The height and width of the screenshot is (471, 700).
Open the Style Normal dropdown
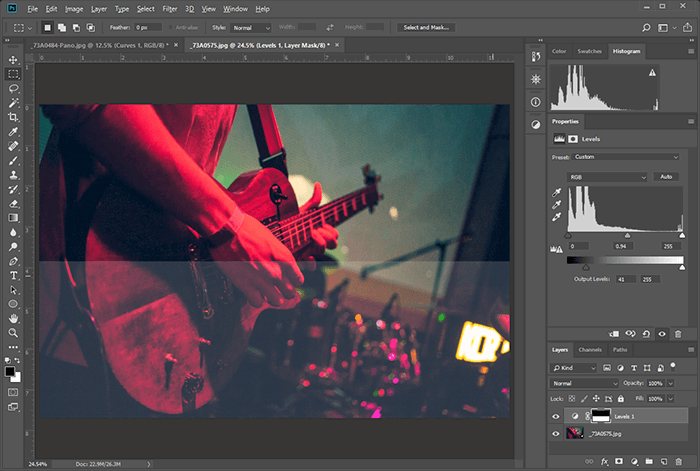(x=251, y=28)
